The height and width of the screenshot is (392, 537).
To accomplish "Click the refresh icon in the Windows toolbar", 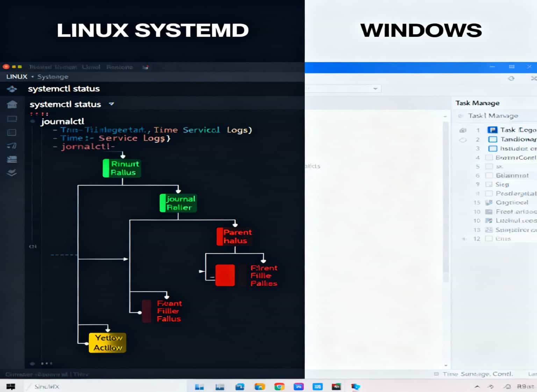I will pos(511,78).
